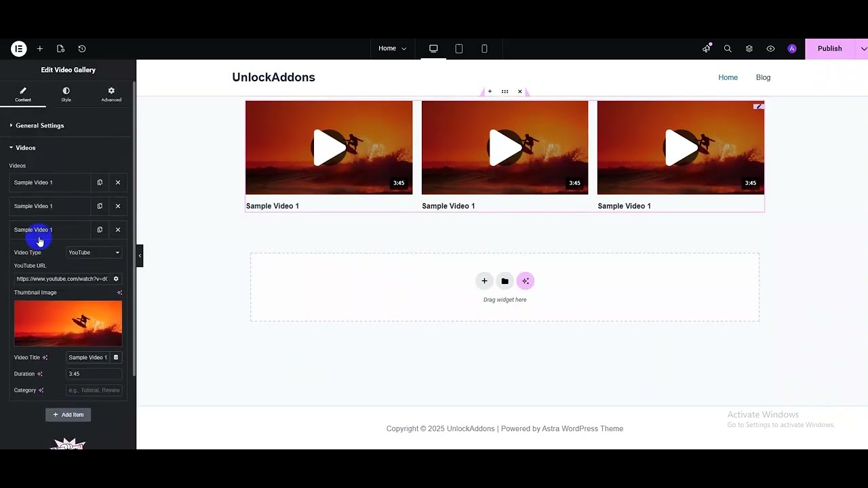Click the AI sparkle icon next to Duration
Viewport: 868px width, 488px height.
tap(39, 374)
